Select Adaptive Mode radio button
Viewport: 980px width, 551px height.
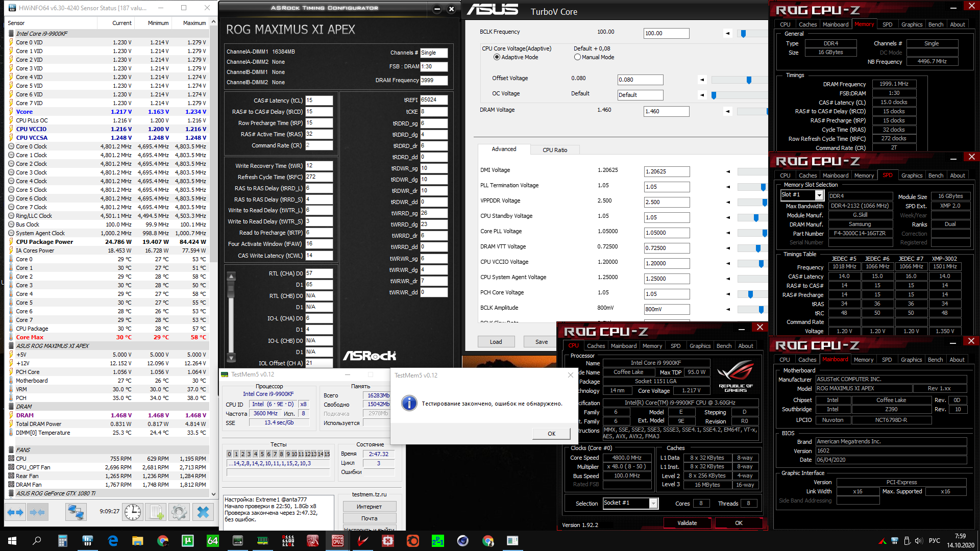click(497, 57)
